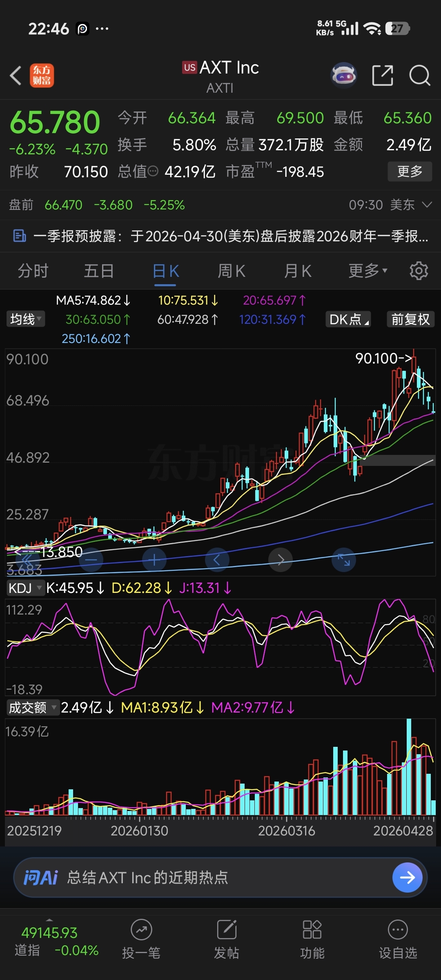Tap the 总量 372.1万股 volume value

click(x=274, y=145)
